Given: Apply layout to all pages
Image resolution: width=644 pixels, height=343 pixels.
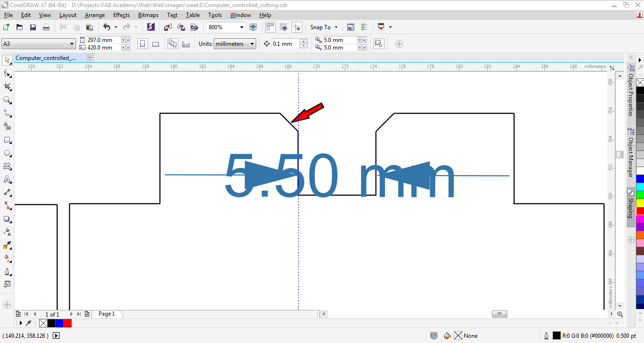Looking at the screenshot, I should (x=173, y=44).
